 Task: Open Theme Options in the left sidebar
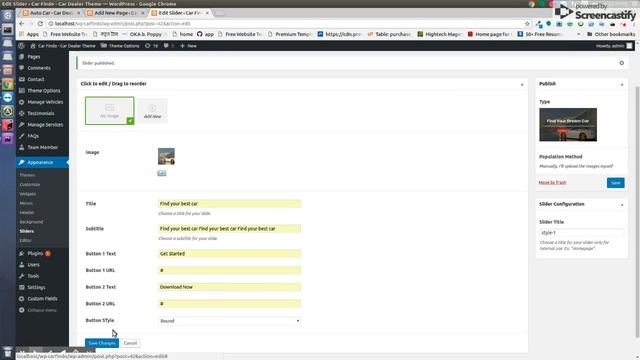point(43,91)
